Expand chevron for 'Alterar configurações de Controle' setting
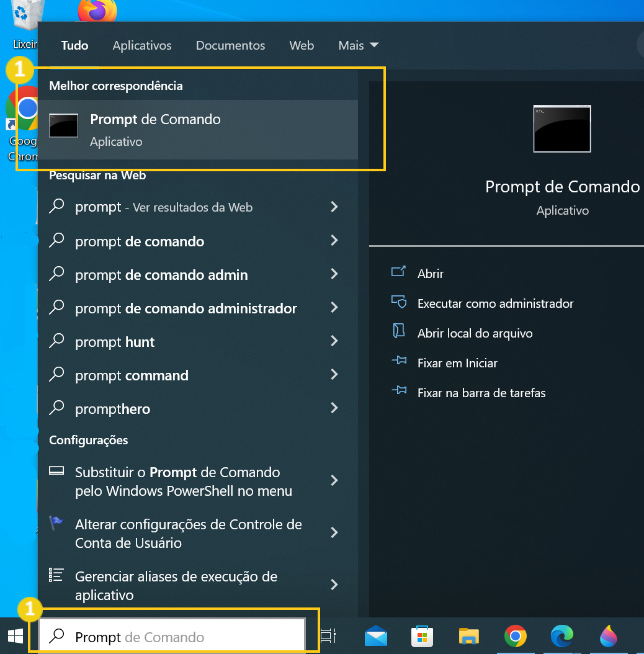 (x=334, y=532)
